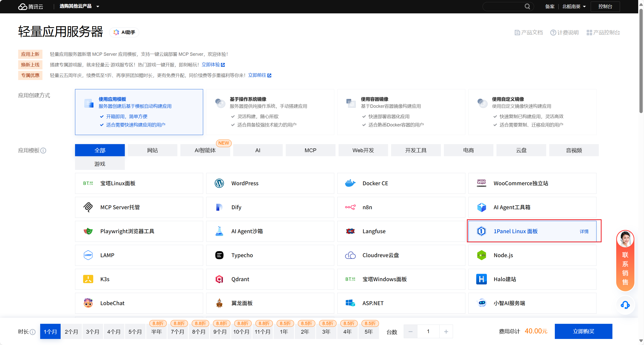Click the Docker CE whale icon
Viewport: 644px width, 345px height.
[x=350, y=183]
